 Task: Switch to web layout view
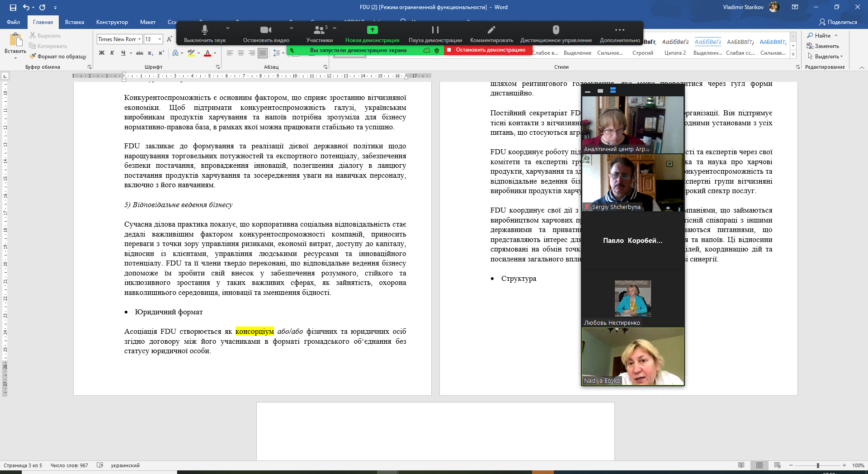[778, 465]
